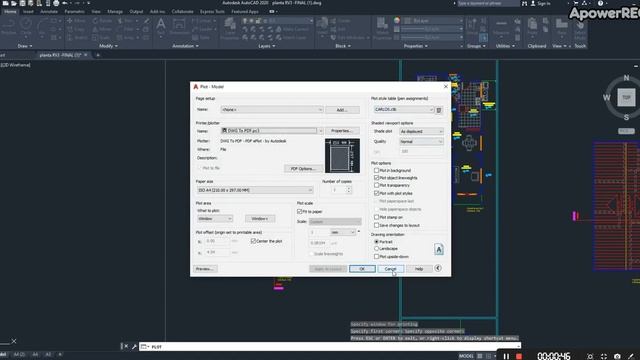
Task: Expand the Modify panel flyout
Action: 109,46
